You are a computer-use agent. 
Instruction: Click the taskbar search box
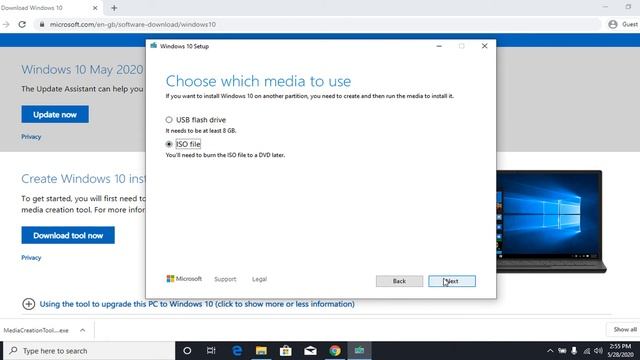point(90,351)
